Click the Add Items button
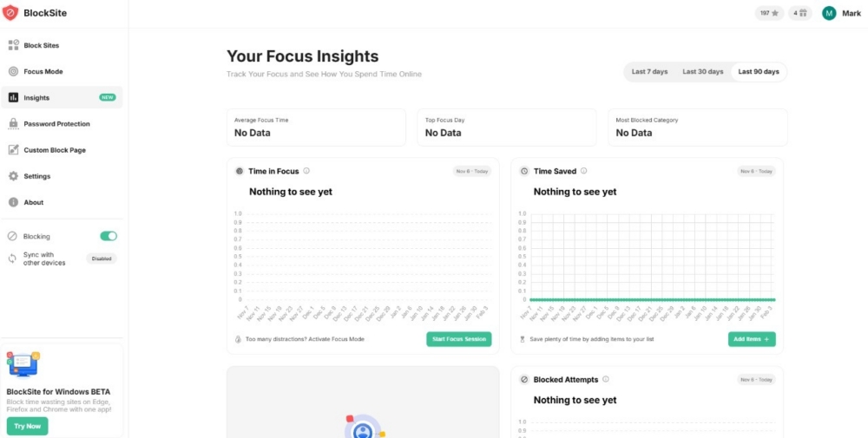868x438 pixels. (x=751, y=339)
